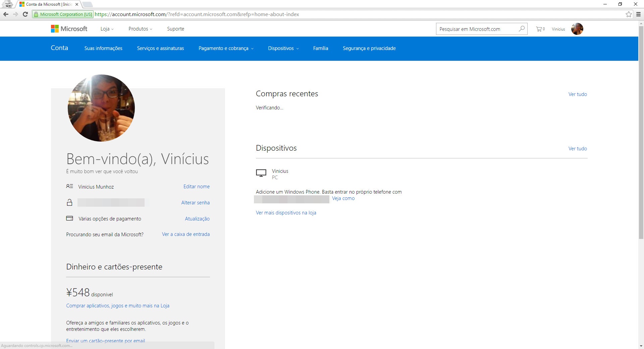
Task: Click the scrollbar down arrow
Action: 641,346
